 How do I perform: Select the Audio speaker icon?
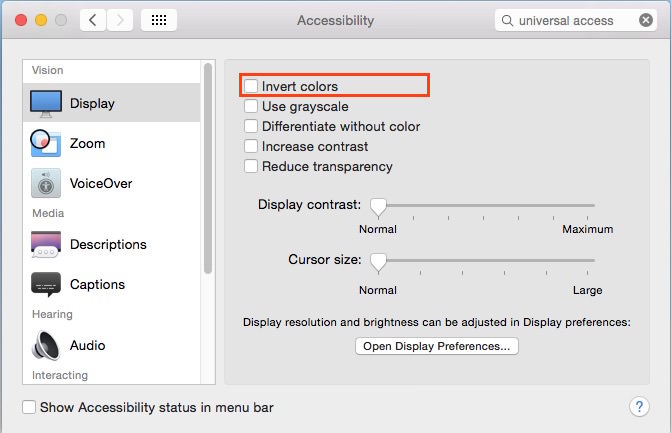point(46,345)
